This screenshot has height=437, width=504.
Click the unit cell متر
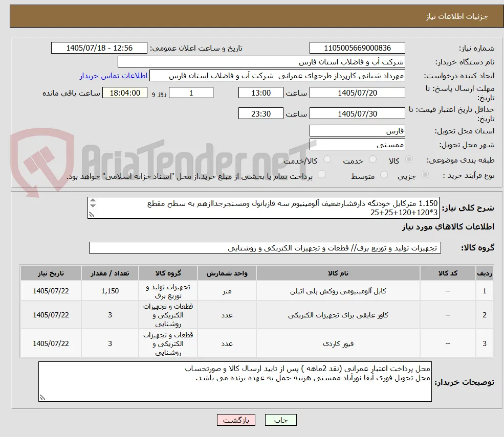click(x=227, y=291)
